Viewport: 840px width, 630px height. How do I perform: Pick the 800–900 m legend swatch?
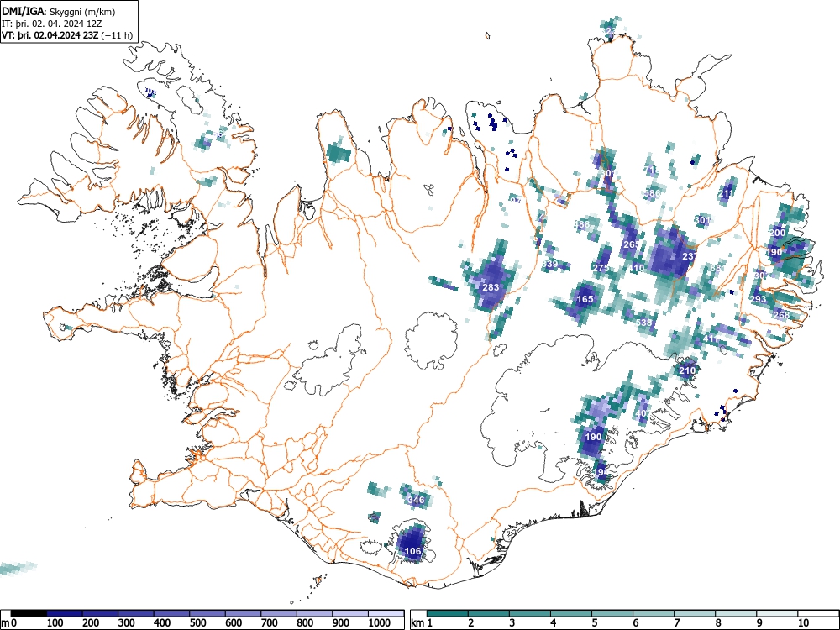tap(314, 613)
